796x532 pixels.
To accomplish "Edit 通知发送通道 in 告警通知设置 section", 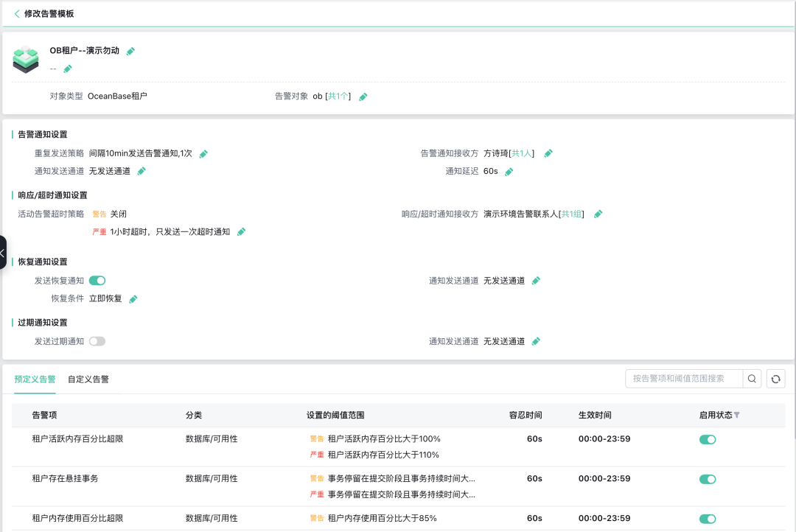I will 140,170.
